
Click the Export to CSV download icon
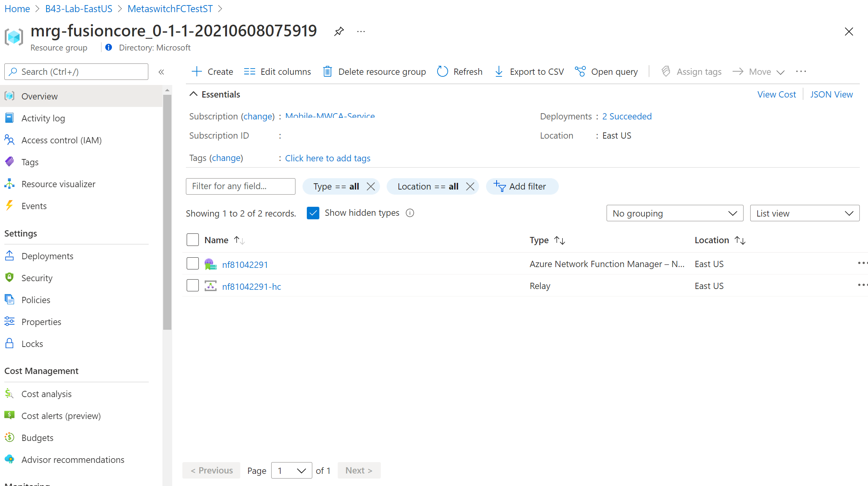coord(499,72)
